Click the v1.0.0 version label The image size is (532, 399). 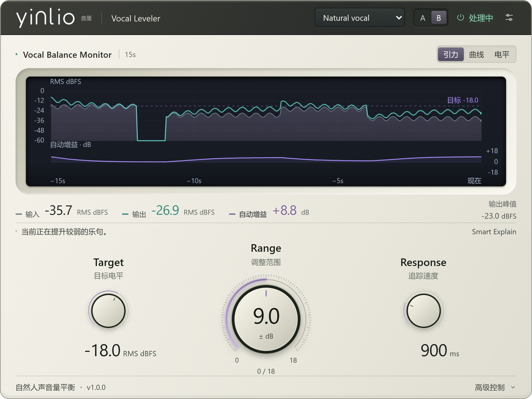point(96,388)
